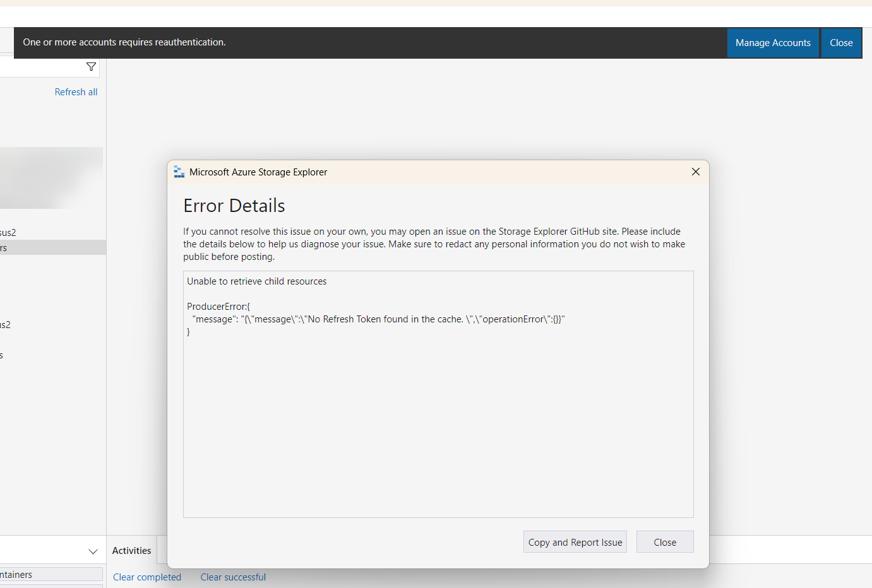Click Copy and Report Issue button
This screenshot has width=872, height=588.
[575, 542]
